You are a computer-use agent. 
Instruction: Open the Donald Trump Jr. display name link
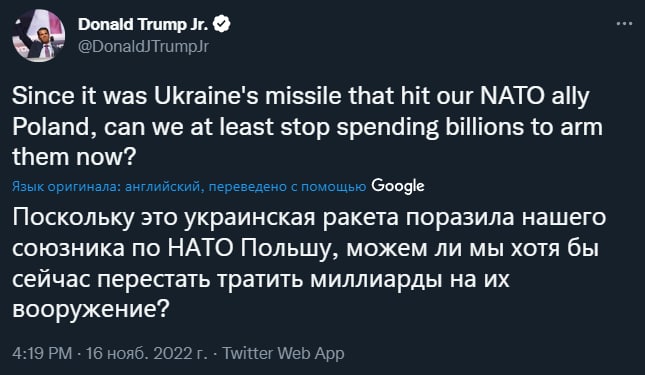144,25
